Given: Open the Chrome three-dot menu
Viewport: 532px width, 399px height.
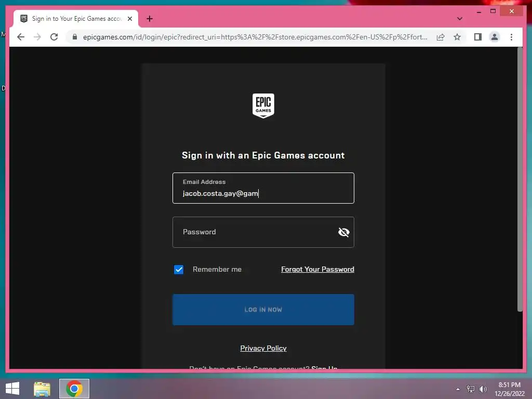Looking at the screenshot, I should 511,37.
